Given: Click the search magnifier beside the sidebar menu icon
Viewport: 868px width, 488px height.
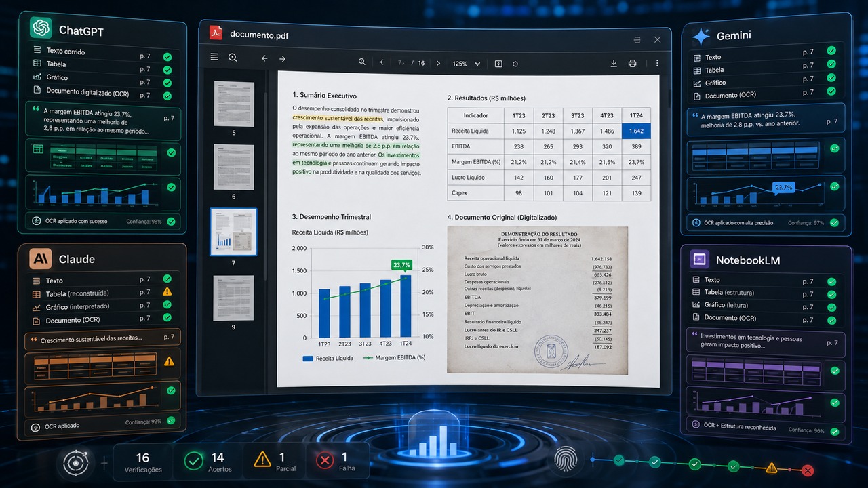Looking at the screenshot, I should pos(233,58).
